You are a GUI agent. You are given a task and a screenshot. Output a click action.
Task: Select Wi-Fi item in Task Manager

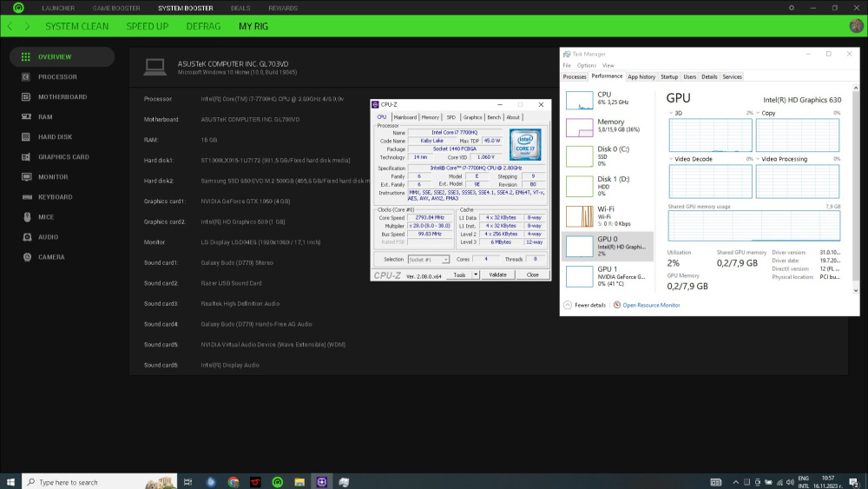[x=608, y=216]
